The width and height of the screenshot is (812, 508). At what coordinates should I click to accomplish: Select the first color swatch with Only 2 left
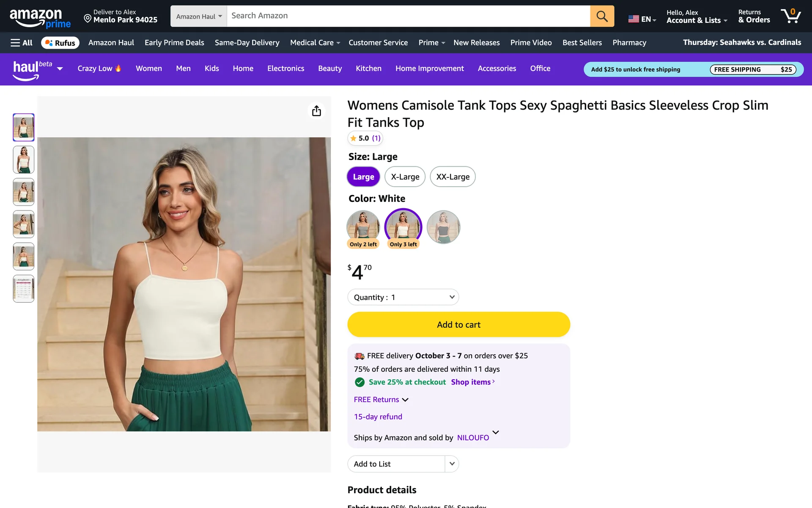point(363,227)
